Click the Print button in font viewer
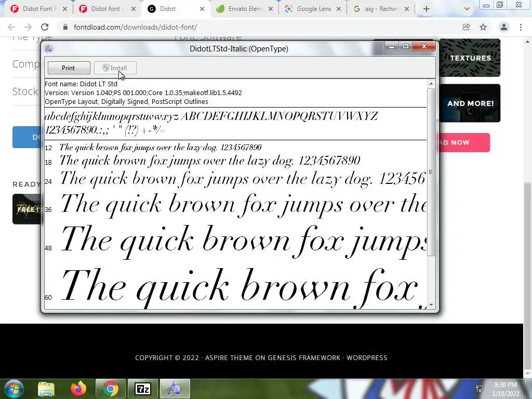 (69, 68)
